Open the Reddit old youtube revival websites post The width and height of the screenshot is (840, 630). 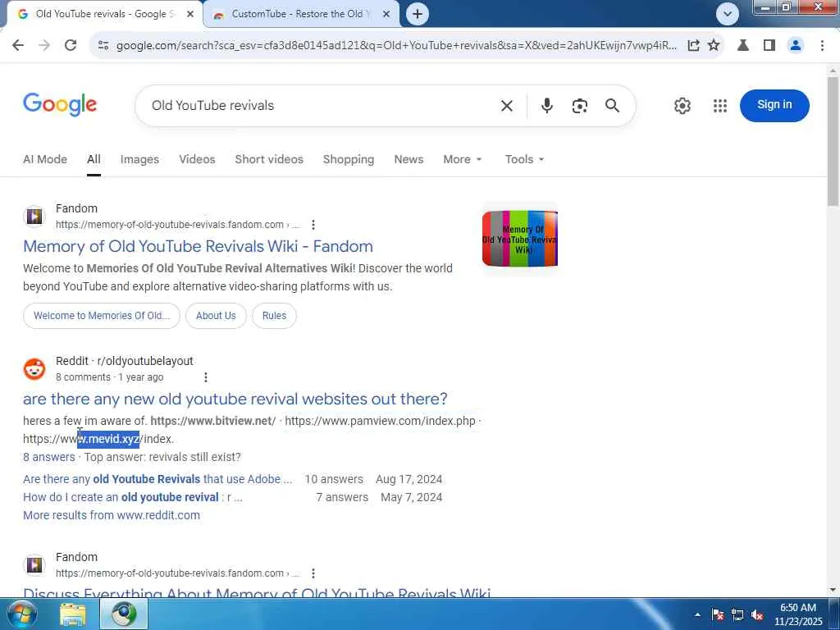(x=235, y=399)
